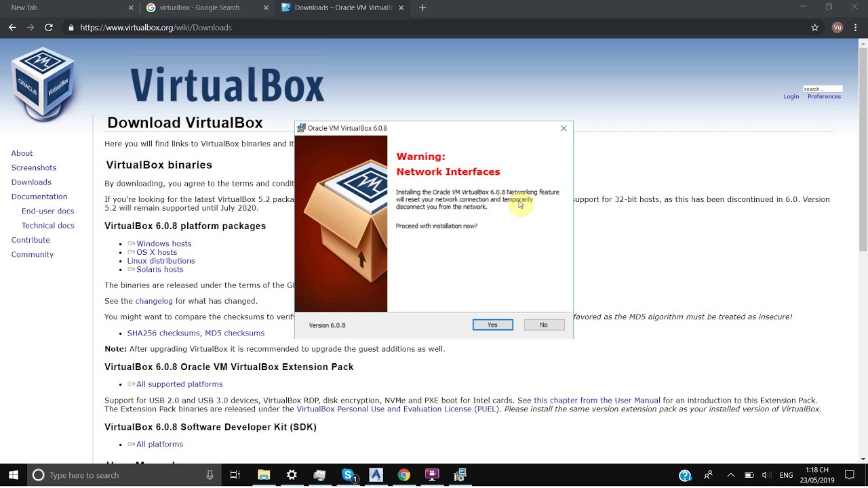Open the Chrome profile avatar
This screenshot has height=488, width=868.
click(x=837, y=27)
